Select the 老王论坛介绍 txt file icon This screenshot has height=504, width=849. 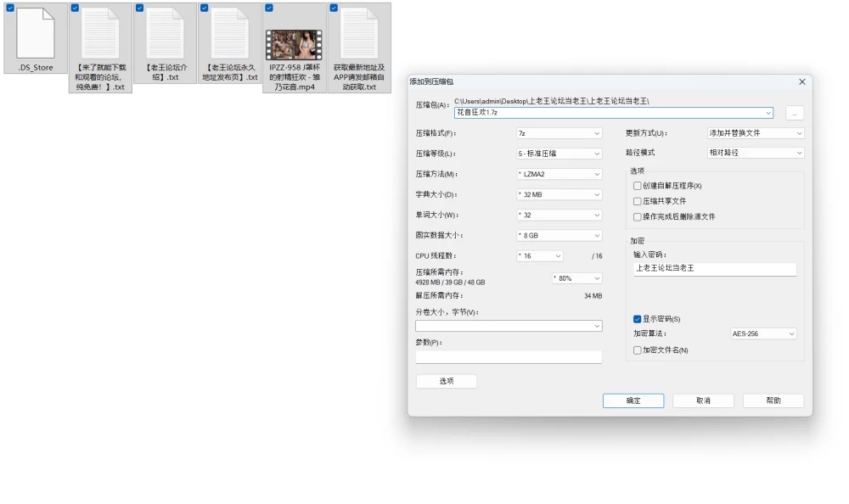click(x=166, y=34)
